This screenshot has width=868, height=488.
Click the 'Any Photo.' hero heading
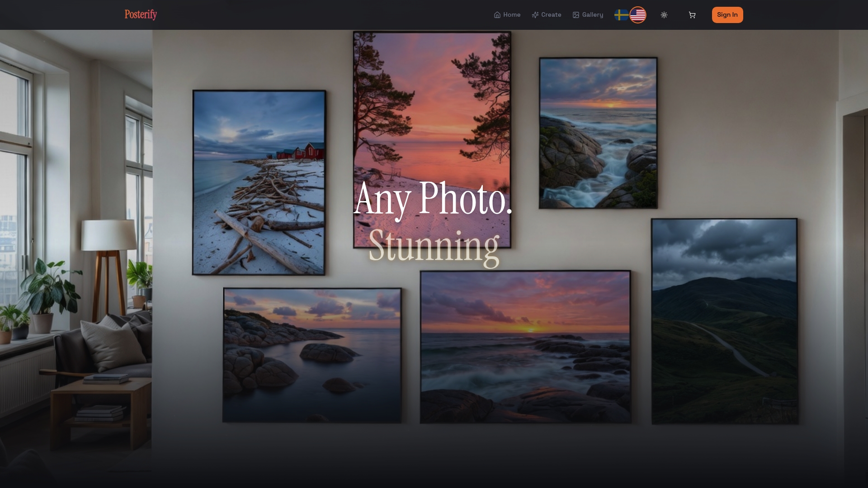[x=433, y=199]
